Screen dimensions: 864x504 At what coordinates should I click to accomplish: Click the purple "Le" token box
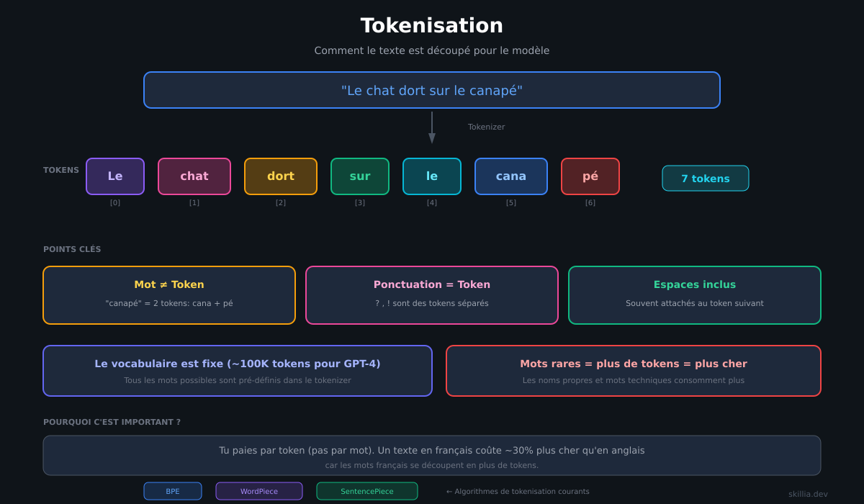tap(115, 176)
